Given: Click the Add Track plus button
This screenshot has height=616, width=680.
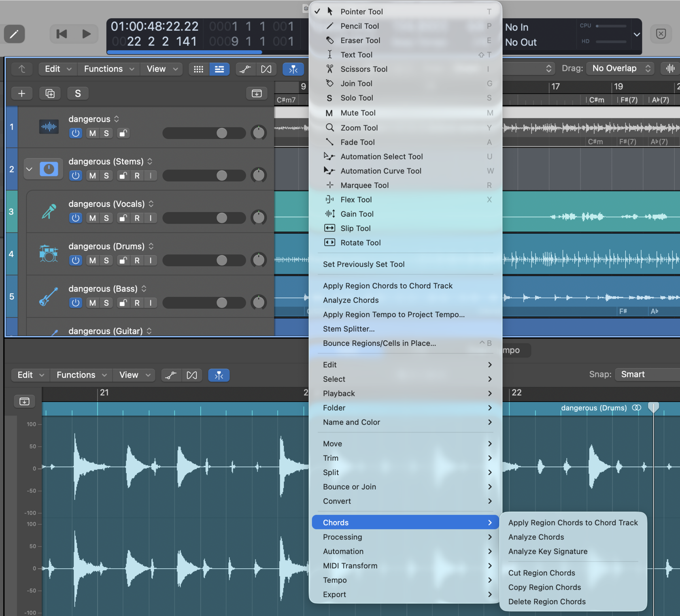Looking at the screenshot, I should pos(21,93).
